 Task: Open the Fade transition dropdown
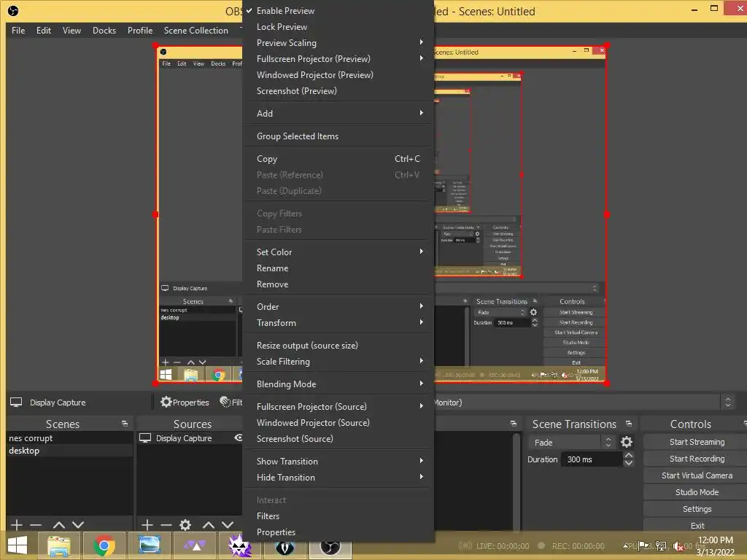[572, 443]
